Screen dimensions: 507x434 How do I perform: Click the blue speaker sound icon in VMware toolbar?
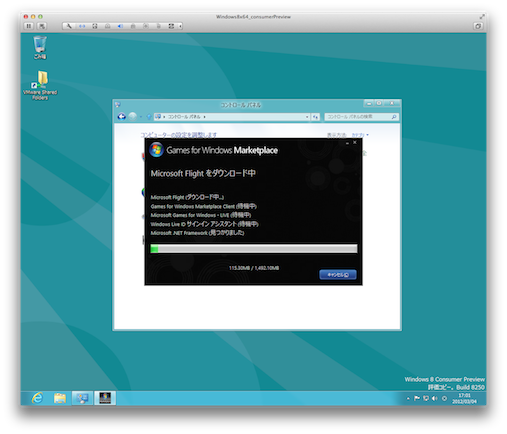pyautogui.click(x=120, y=26)
